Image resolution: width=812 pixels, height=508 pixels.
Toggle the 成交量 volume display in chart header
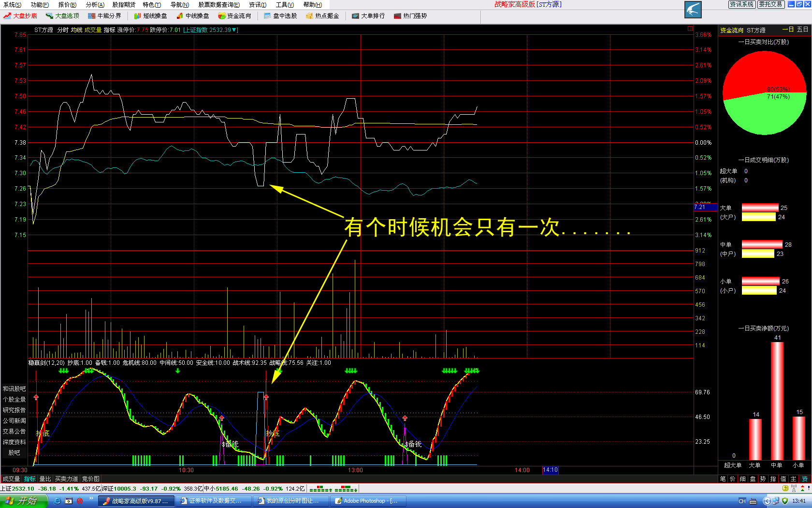pos(93,30)
